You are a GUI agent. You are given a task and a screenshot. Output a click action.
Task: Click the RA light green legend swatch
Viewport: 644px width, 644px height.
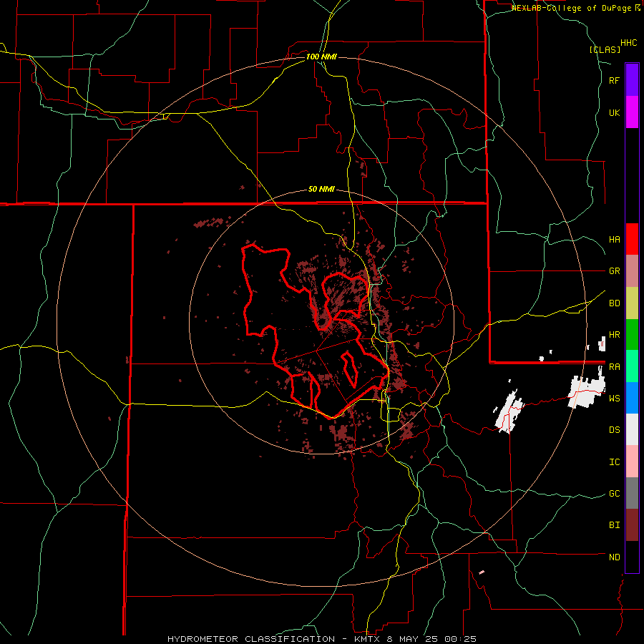pyautogui.click(x=632, y=366)
